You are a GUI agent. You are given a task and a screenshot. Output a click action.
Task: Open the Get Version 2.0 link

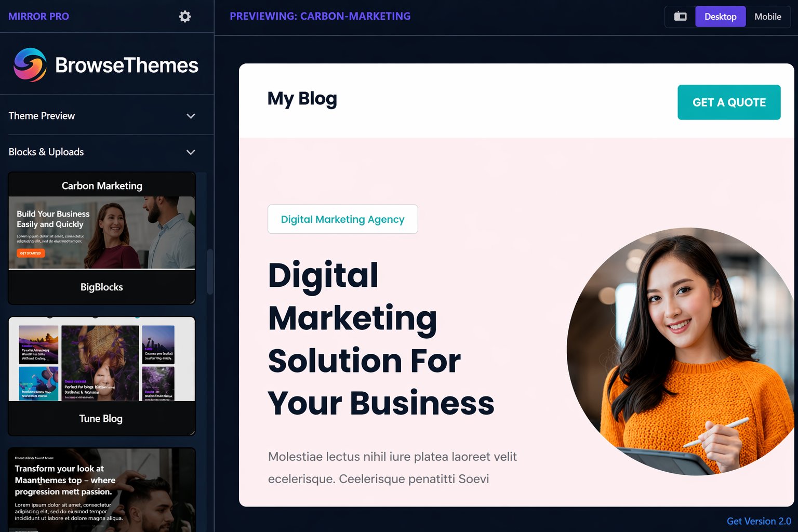point(759,521)
